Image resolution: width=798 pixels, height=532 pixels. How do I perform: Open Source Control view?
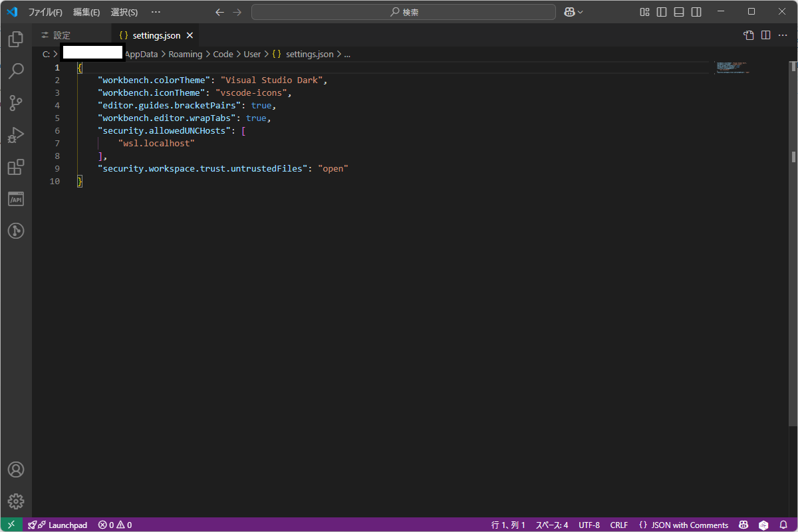[16, 103]
